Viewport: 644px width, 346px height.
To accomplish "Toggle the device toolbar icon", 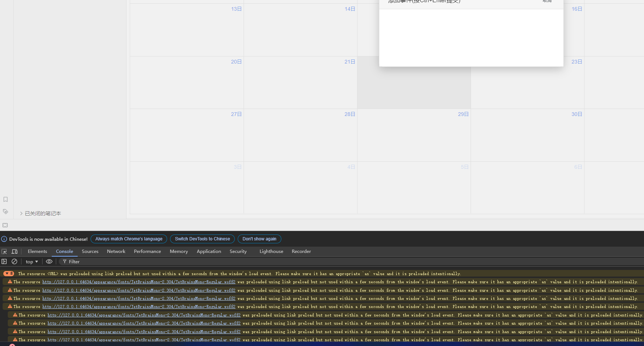I will tap(14, 251).
